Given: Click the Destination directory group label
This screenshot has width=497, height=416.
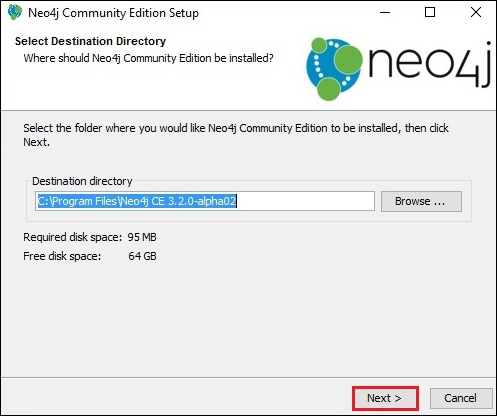Looking at the screenshot, I should tap(82, 181).
